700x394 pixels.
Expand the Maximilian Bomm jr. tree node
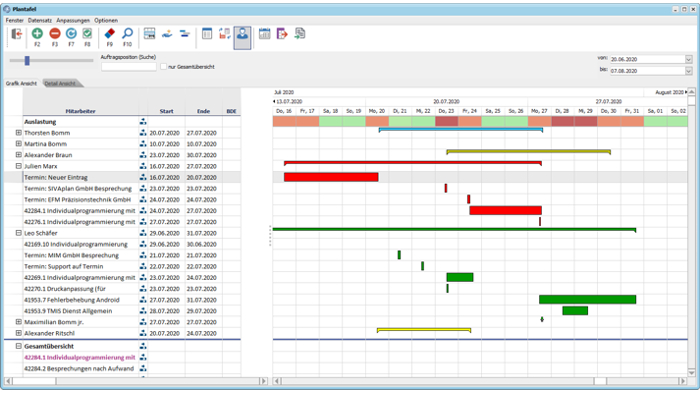[18, 322]
